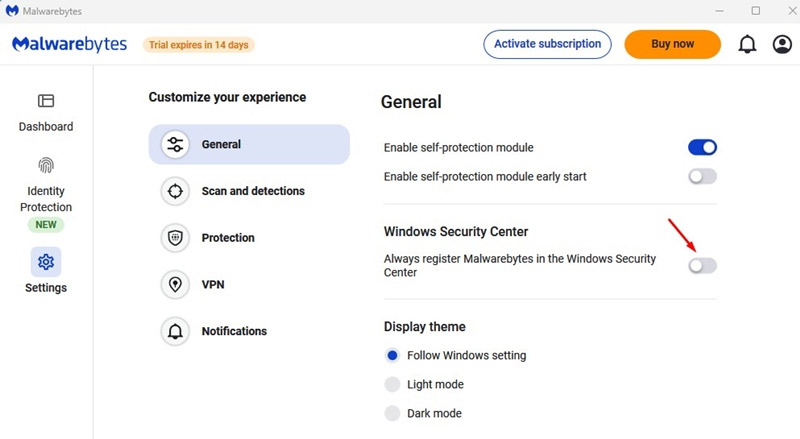
Task: Open the Dashboard sidebar icon
Action: pos(46,101)
